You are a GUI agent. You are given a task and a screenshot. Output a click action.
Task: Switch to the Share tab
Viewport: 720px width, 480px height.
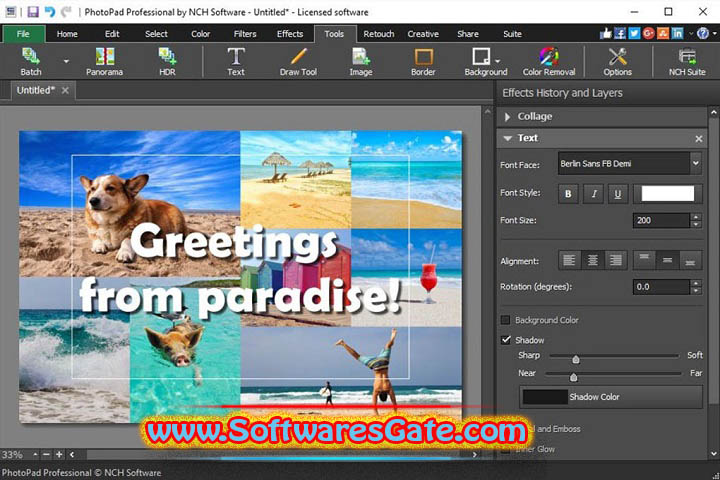point(468,34)
